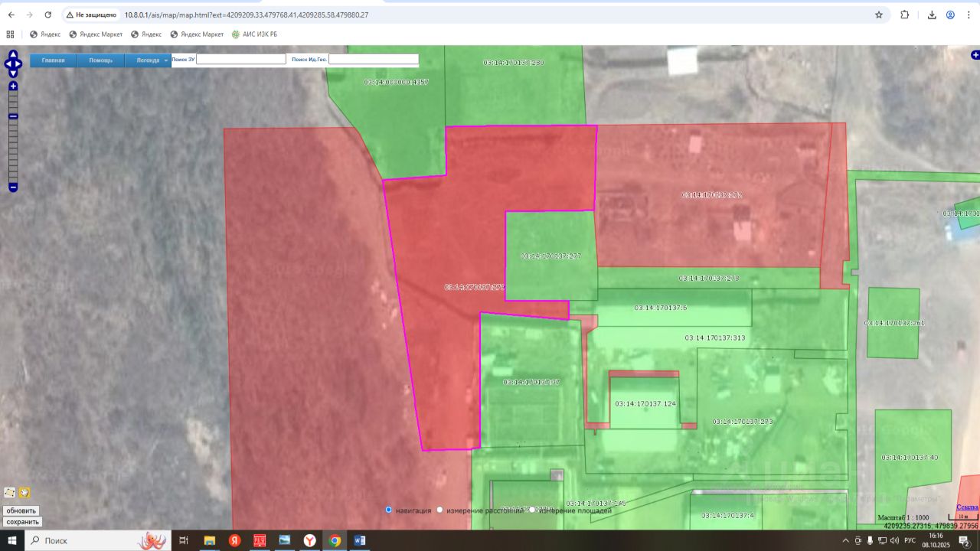Pan the map left with the arrow control
The height and width of the screenshot is (551, 980).
pyautogui.click(x=7, y=64)
